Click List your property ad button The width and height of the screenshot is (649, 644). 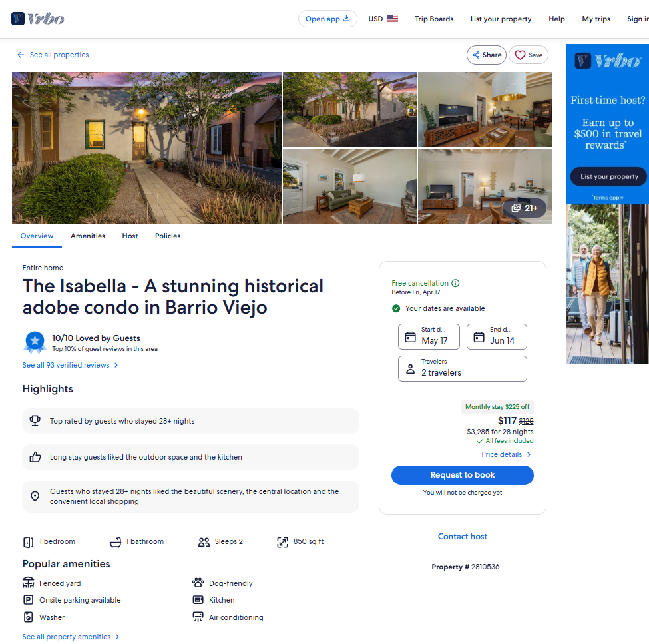[608, 176]
